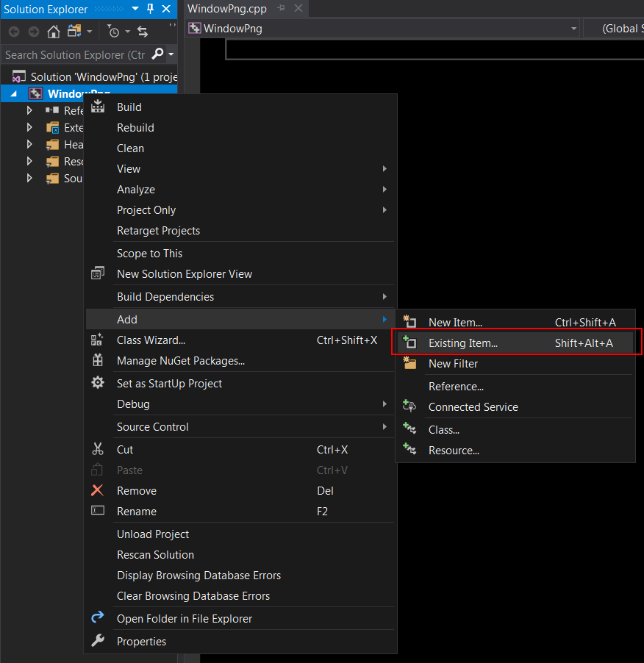
Task: Click the Home icon in Solution Explorer toolbar
Action: [x=53, y=32]
